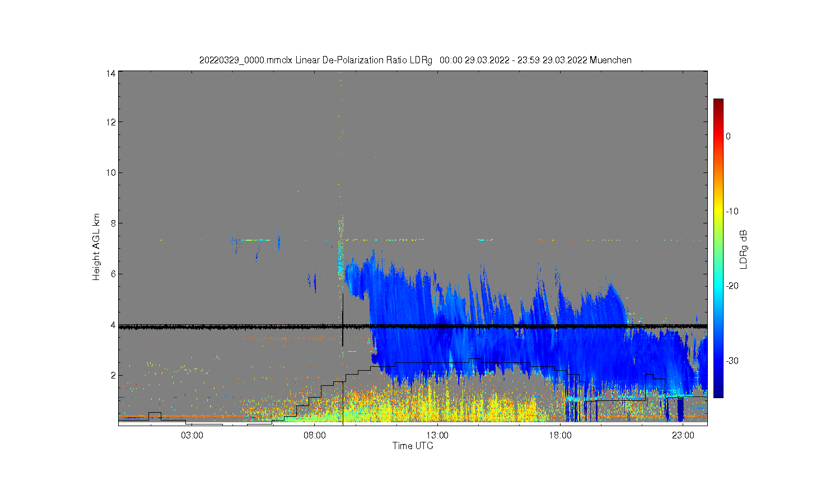Click the '0' value on the colorbar
This screenshot has width=840, height=504.
coord(728,136)
